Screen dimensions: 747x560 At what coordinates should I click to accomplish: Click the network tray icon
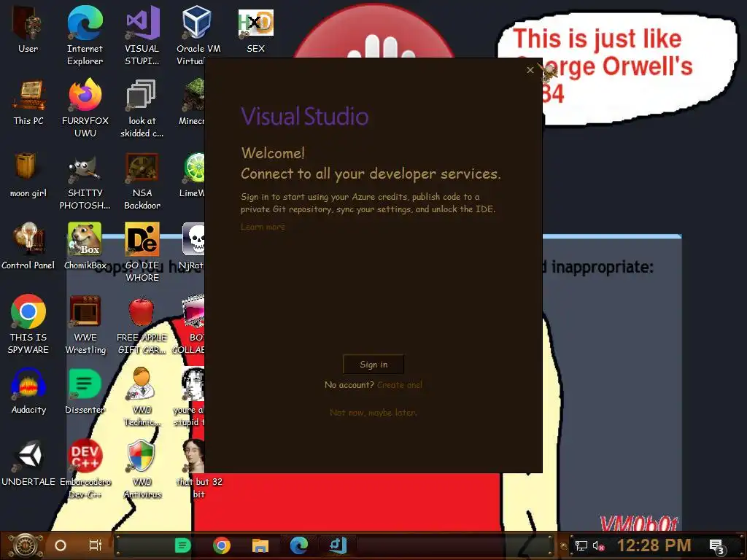[581, 545]
